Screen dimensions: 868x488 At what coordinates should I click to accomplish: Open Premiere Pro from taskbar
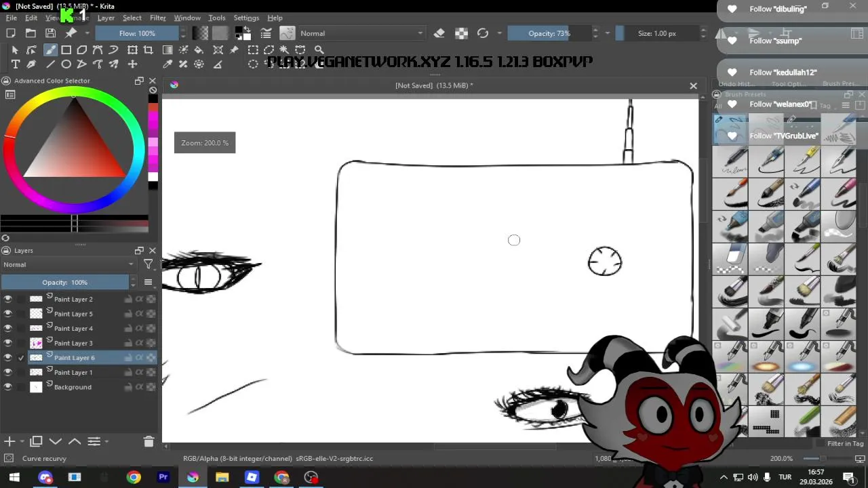coord(163,477)
